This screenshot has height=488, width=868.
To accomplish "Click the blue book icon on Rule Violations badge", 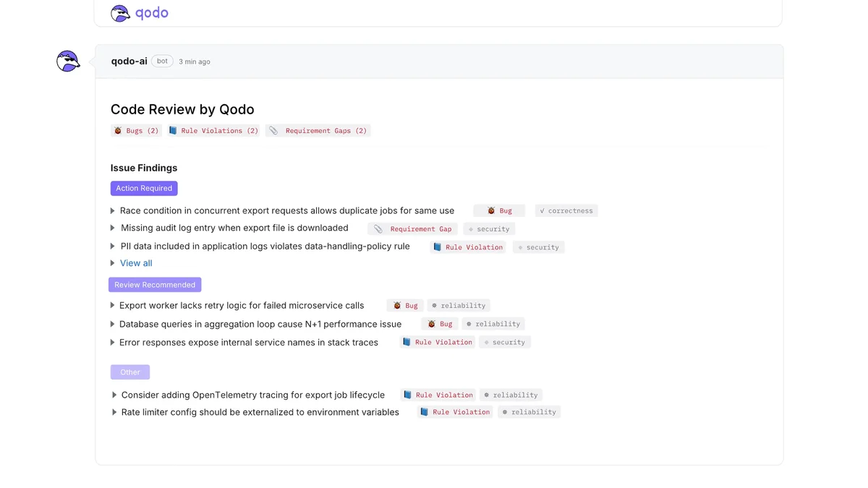I will coord(173,130).
